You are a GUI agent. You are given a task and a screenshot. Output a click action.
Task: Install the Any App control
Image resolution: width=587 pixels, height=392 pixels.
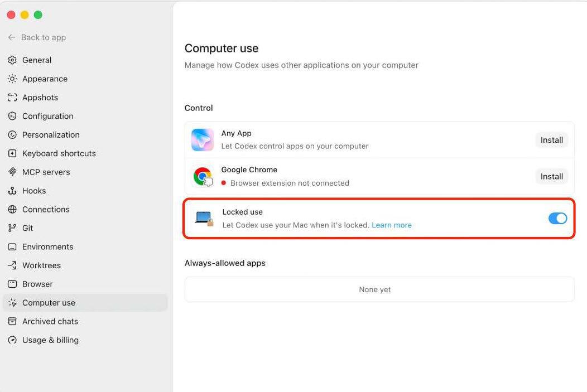[551, 140]
